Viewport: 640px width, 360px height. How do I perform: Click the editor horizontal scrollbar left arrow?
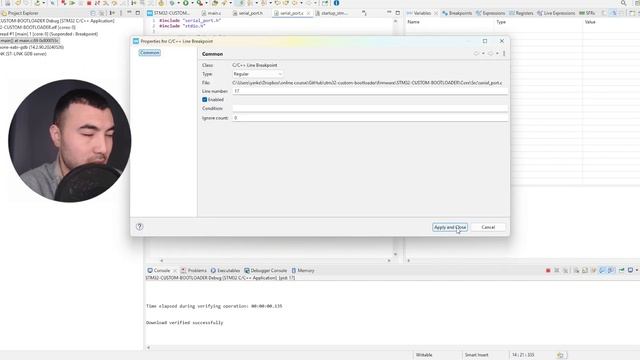click(161, 260)
